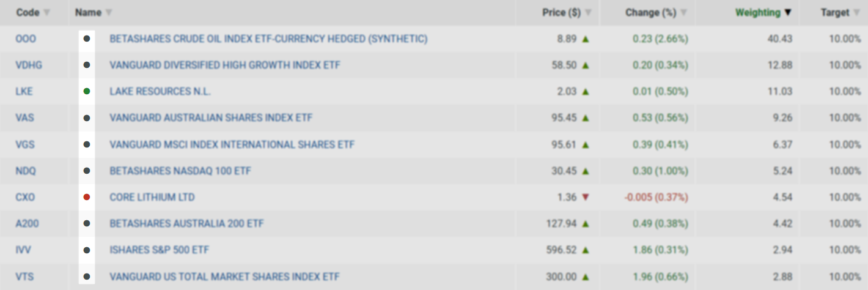868x290 pixels.
Task: Open the VDHG code link
Action: tap(29, 65)
